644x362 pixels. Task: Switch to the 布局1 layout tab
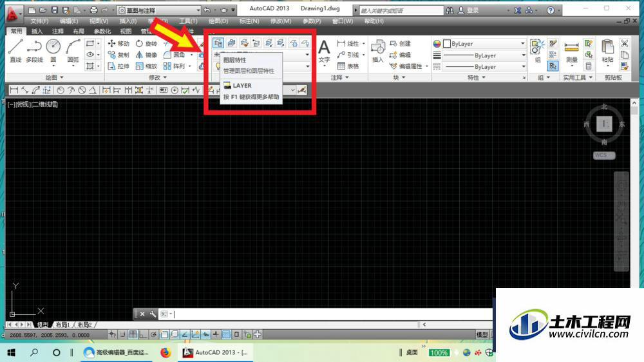(62, 325)
